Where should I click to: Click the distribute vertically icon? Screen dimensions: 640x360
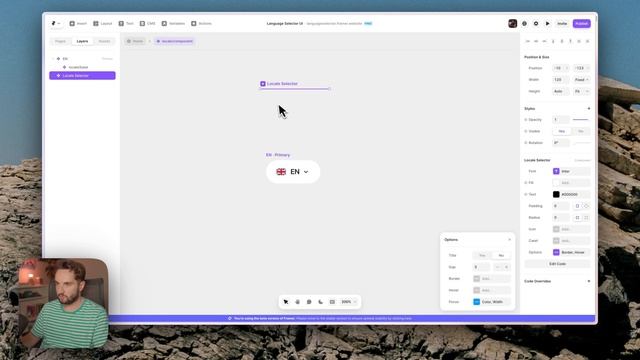click(x=587, y=41)
